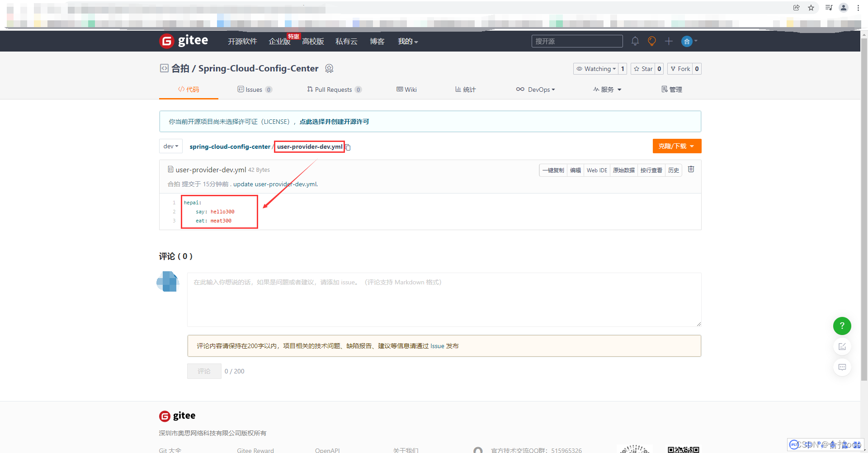
Task: Click footer Gitee Reward link
Action: pyautogui.click(x=255, y=450)
